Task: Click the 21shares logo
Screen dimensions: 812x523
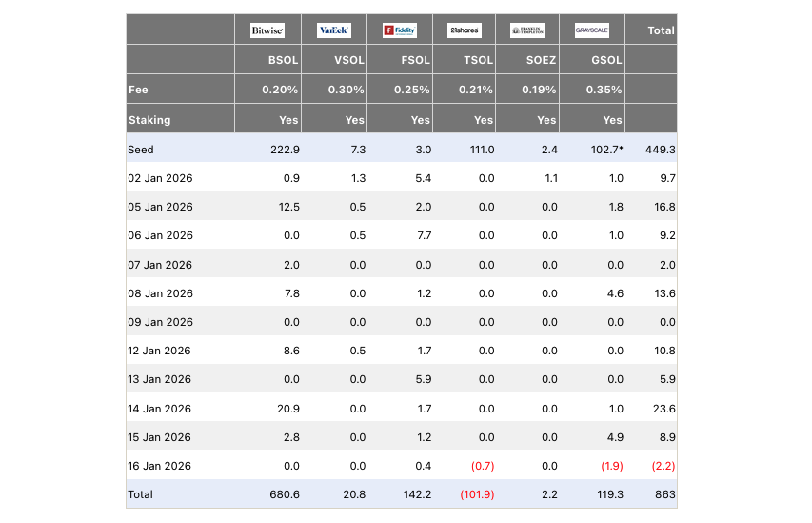Action: [463, 30]
